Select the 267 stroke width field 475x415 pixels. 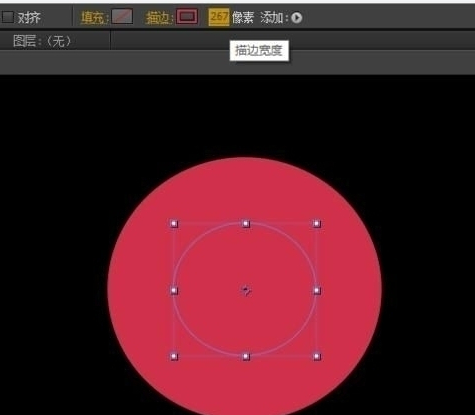click(219, 17)
